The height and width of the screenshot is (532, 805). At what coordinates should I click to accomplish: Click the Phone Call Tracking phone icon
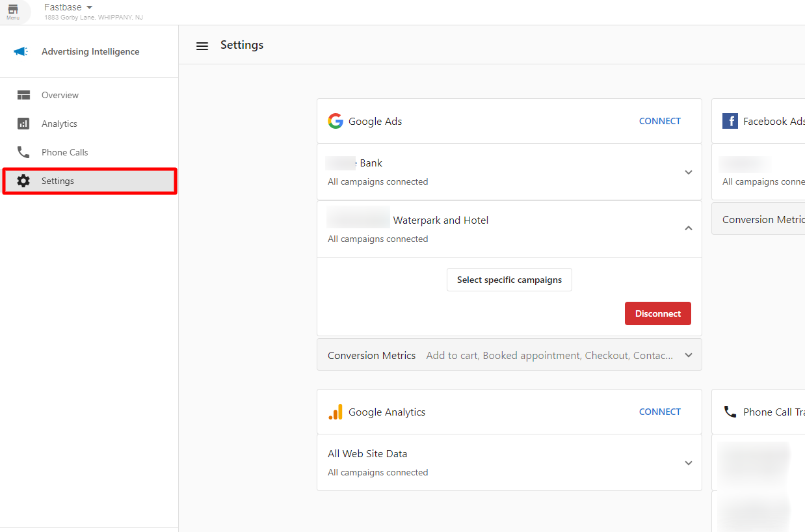point(730,412)
